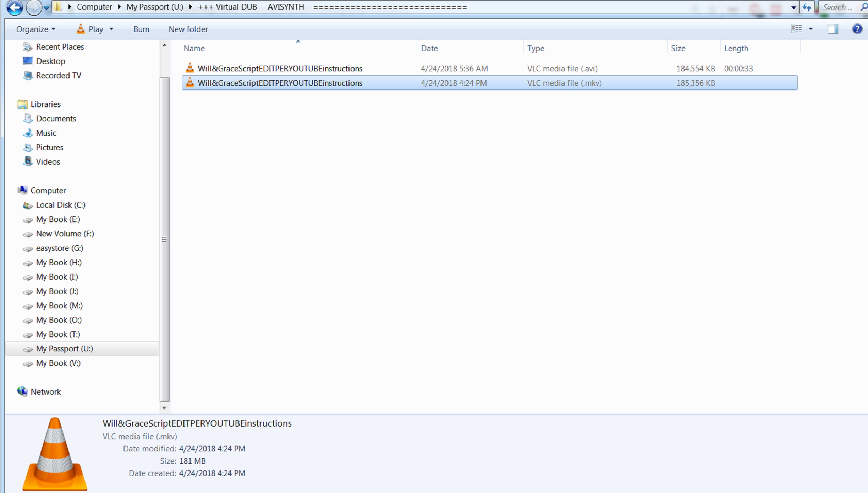Toggle the preview pane icon
This screenshot has width=868, height=493.
pos(833,29)
